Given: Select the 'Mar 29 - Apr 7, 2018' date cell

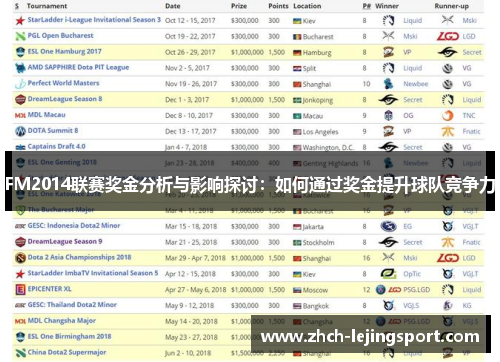Looking at the screenshot, I should 195,258.
